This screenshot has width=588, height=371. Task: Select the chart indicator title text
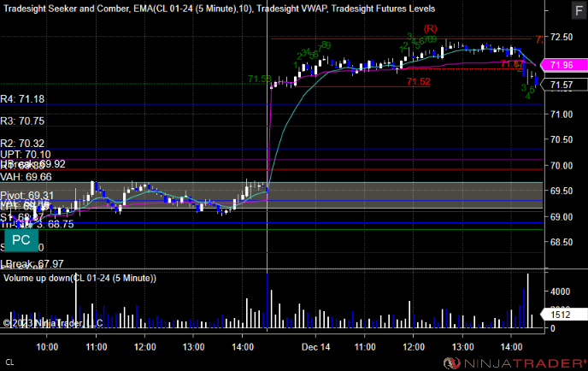(x=219, y=9)
